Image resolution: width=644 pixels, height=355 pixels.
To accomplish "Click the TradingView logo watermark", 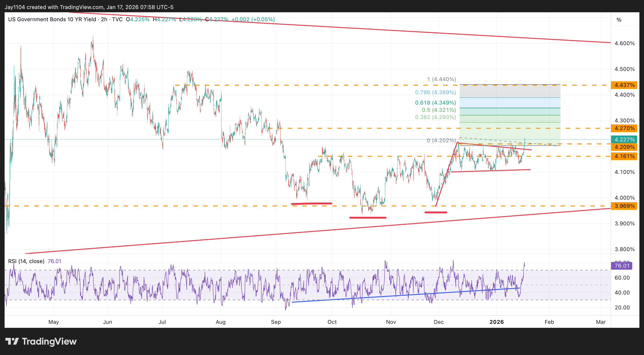I will click(x=41, y=341).
